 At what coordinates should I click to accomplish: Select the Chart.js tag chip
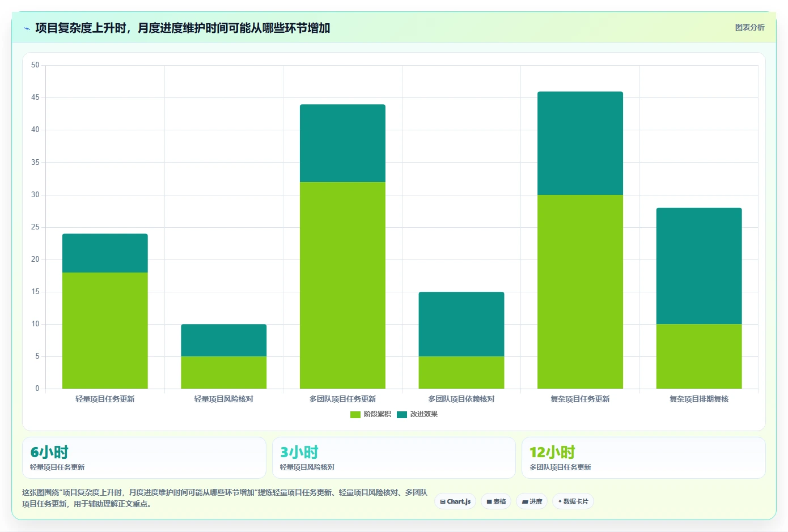455,501
